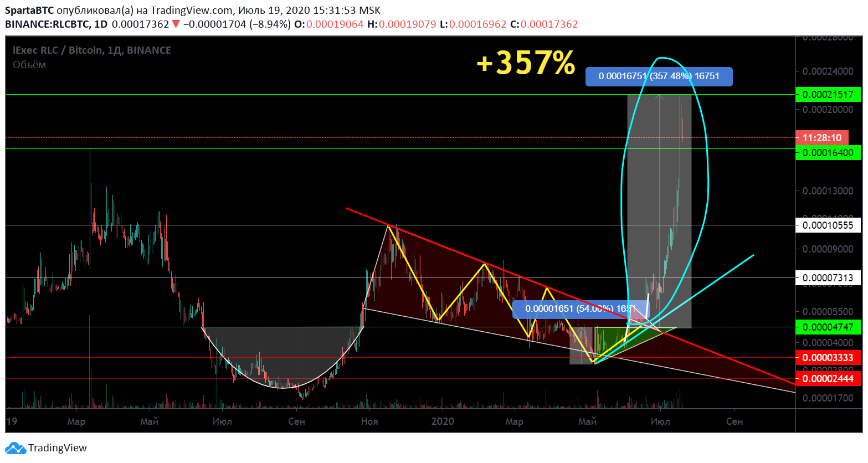868x463 pixels.
Task: Click the 0.00013000 price axis value
Action: pos(828,191)
